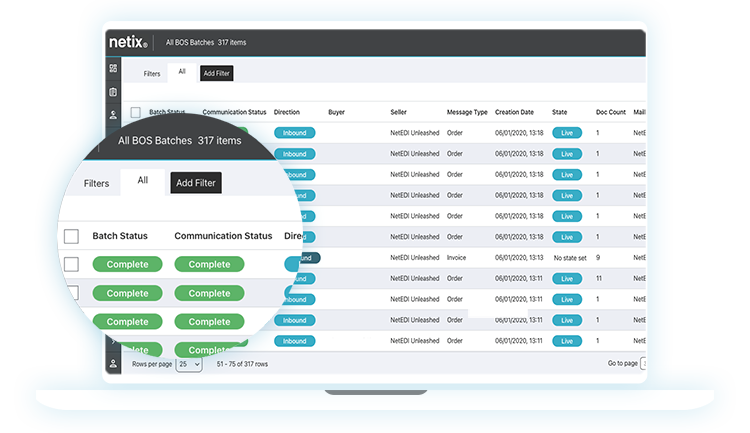Viewport: 750px width, 433px height.
Task: Click the small Filters label beside the All tab
Action: pyautogui.click(x=152, y=74)
